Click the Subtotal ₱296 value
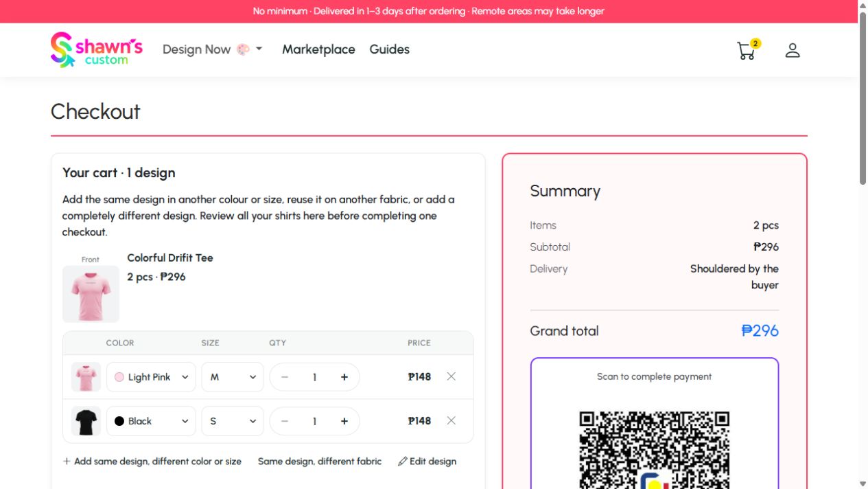The image size is (868, 489). 766,247
